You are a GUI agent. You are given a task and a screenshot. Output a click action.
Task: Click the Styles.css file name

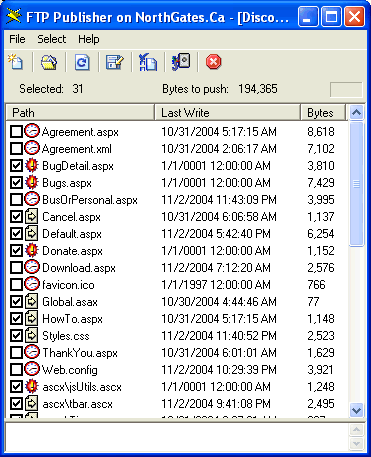pos(66,336)
